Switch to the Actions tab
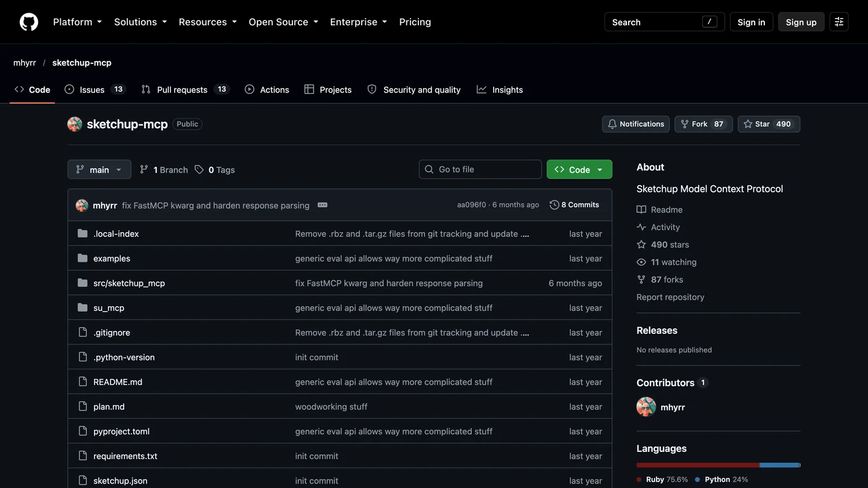This screenshot has height=488, width=868. pos(267,90)
